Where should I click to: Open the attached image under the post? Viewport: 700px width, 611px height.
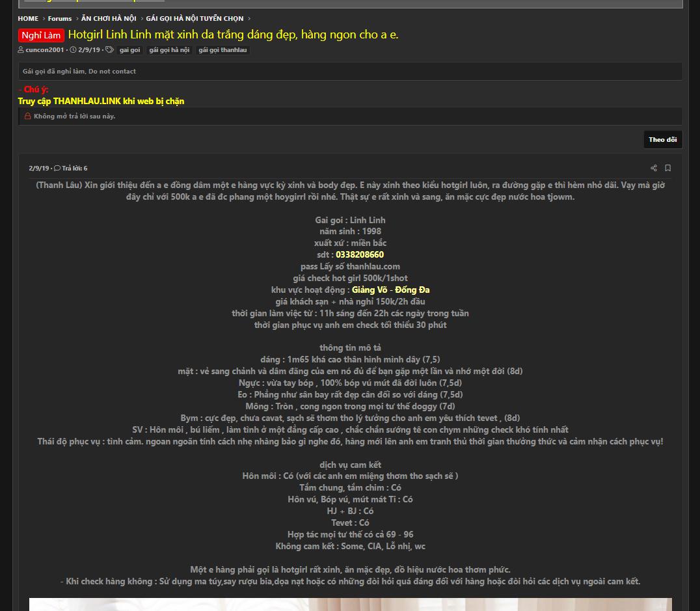pos(351,604)
